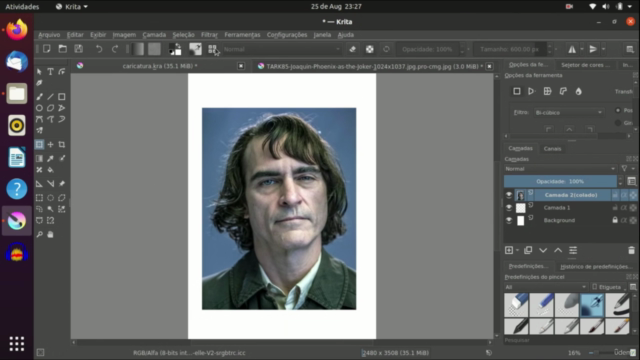Open the layer filter funnel dropdown

(x=627, y=169)
